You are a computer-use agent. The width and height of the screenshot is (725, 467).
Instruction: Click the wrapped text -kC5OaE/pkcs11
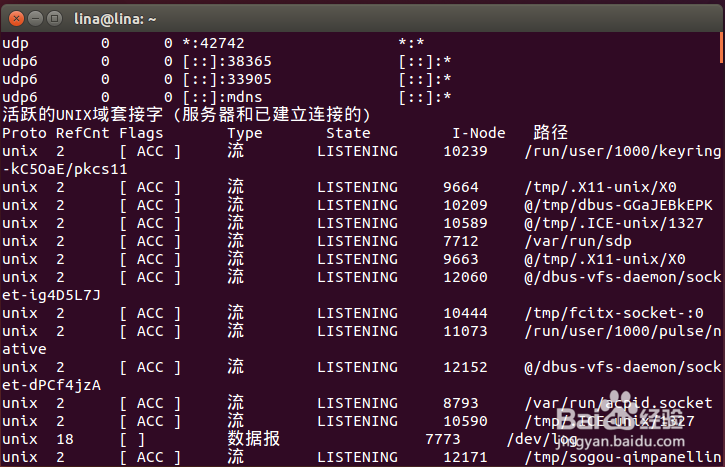click(x=65, y=169)
